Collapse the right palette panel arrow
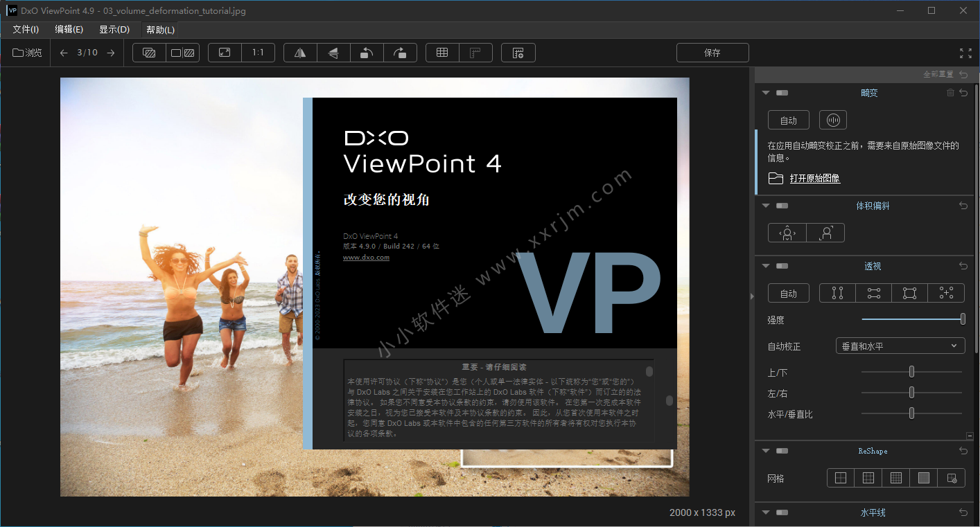 [752, 296]
